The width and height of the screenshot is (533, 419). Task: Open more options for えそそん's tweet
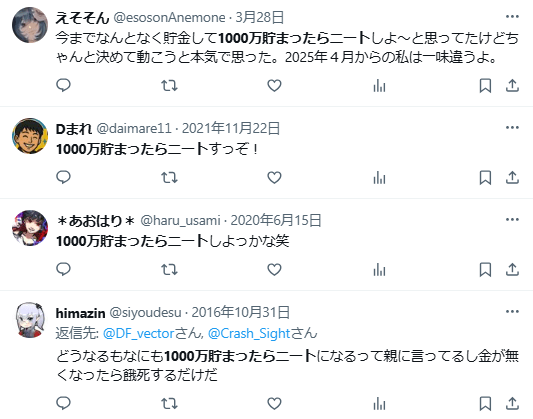[512, 16]
